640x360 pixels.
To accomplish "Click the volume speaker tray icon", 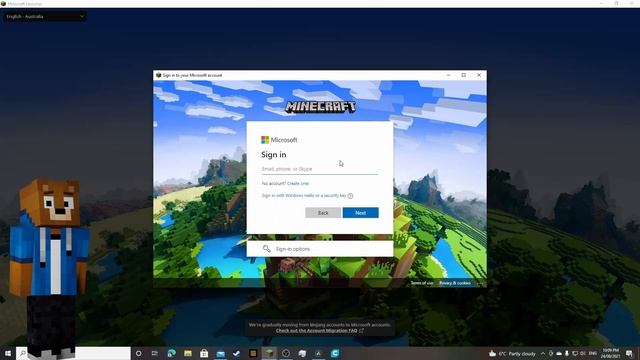I will (x=583, y=353).
